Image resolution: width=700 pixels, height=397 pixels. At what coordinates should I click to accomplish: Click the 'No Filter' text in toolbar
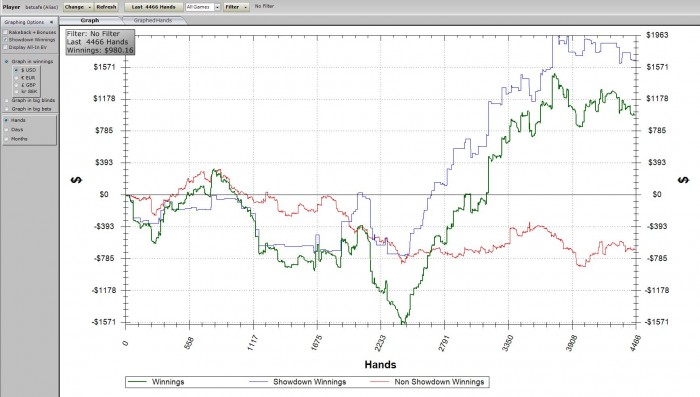coord(264,6)
